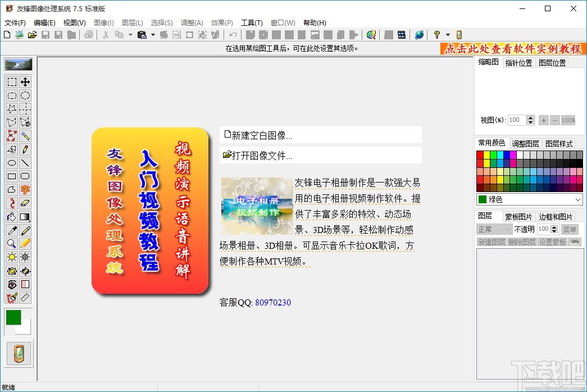This screenshot has height=392, width=587.
Task: Select the ruler measure tool
Action: 25,298
